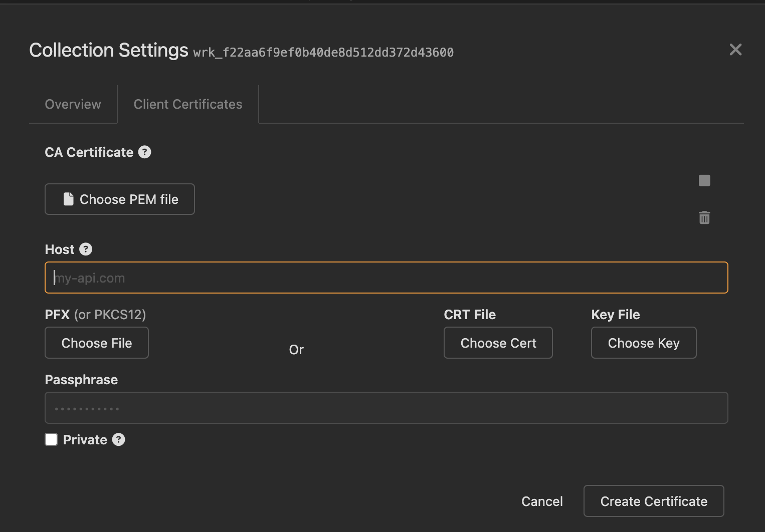Switch to the Overview tab
The image size is (765, 532).
tap(73, 104)
